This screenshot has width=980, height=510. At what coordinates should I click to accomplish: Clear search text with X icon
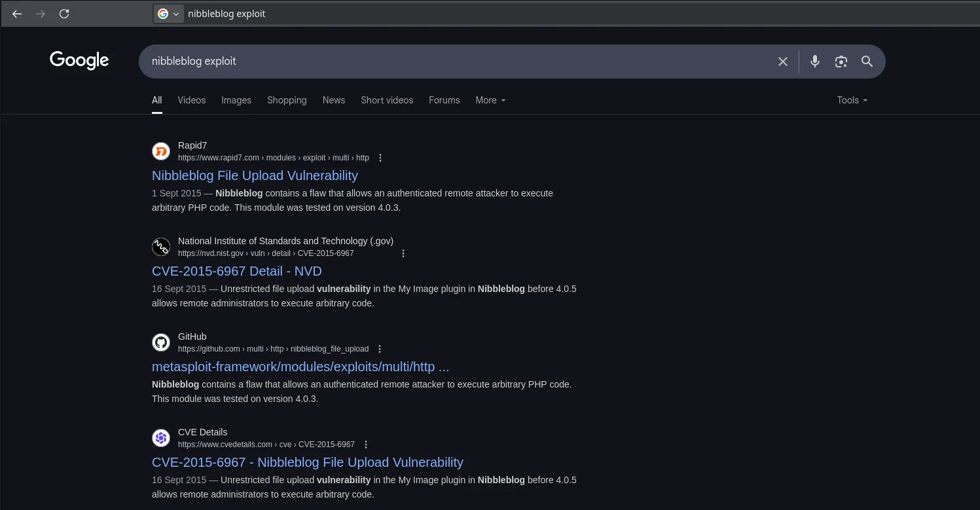[782, 62]
